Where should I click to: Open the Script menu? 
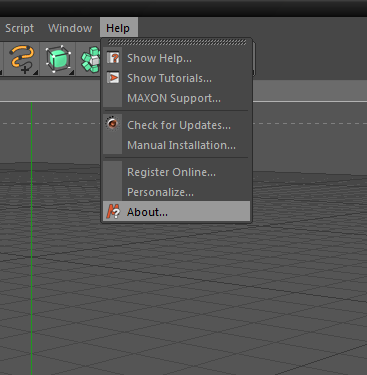coord(19,28)
